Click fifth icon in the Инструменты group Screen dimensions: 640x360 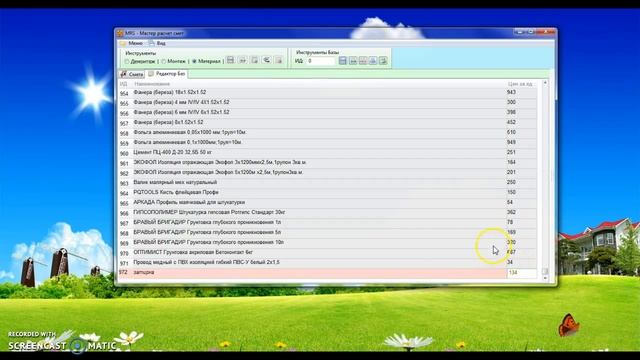[x=279, y=60]
